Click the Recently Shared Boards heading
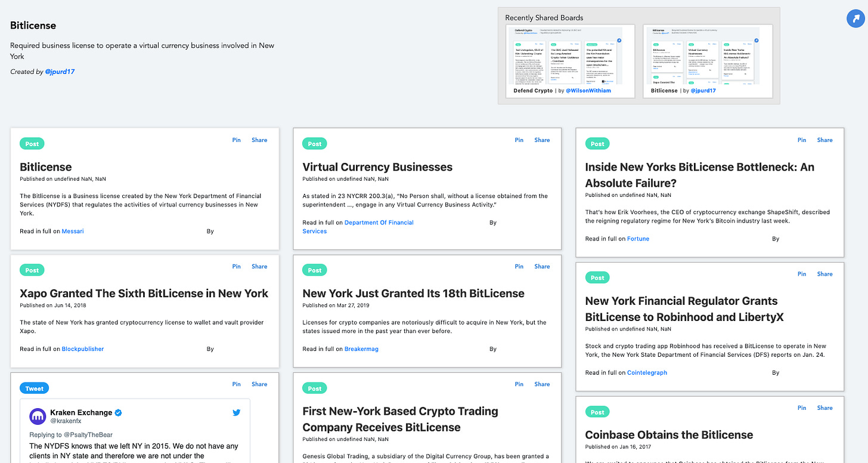Image resolution: width=868 pixels, height=463 pixels. [544, 18]
